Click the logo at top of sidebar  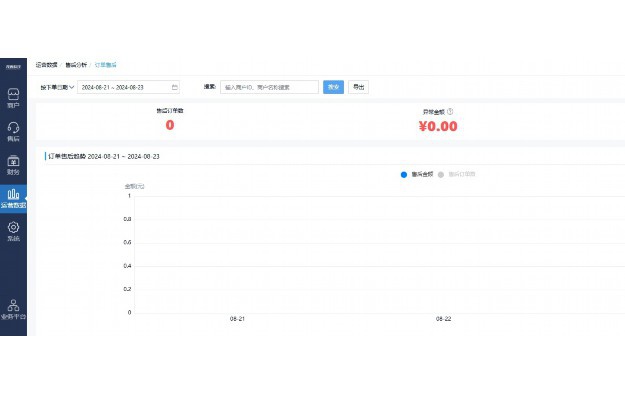13,67
